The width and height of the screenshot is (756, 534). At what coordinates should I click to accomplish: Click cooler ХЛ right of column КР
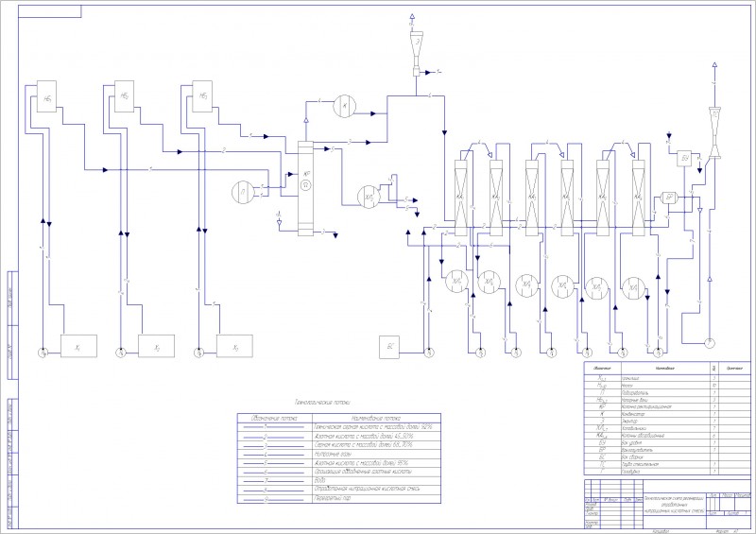(x=369, y=197)
